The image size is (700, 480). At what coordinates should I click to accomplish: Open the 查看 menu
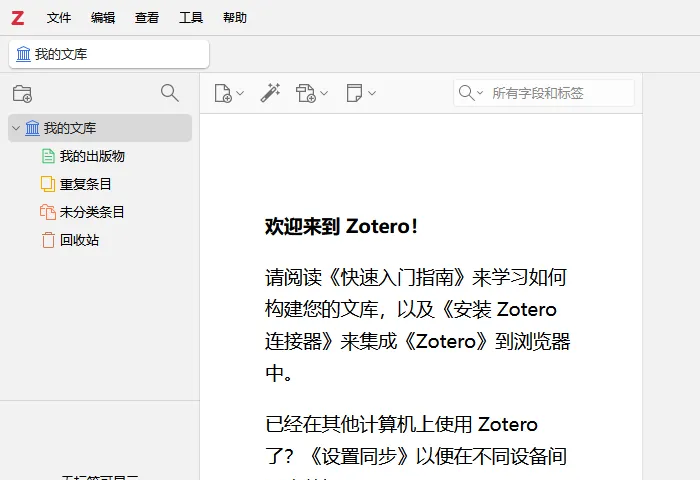(147, 18)
